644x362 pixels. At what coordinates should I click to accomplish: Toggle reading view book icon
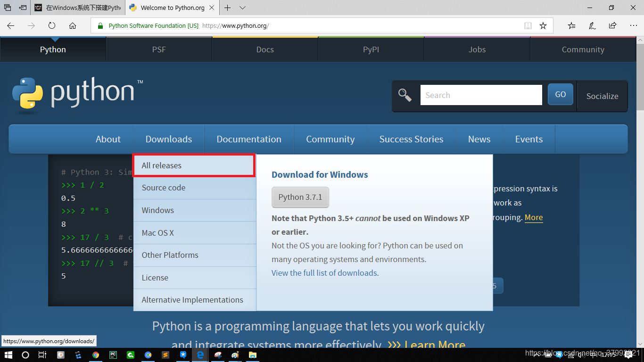(x=528, y=26)
